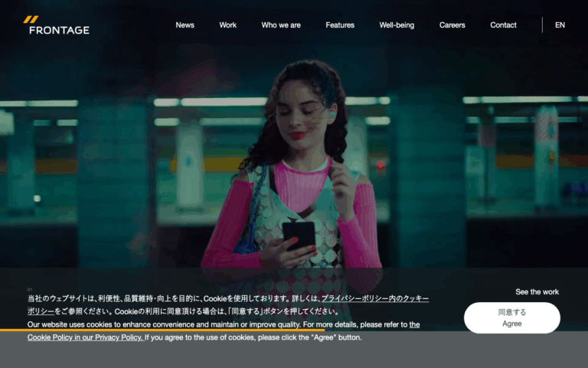Open the English Cookie Policy link
588x368 pixels.
tap(86, 337)
